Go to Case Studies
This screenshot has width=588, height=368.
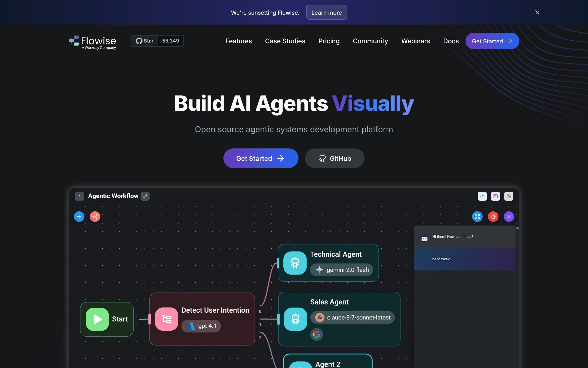285,41
